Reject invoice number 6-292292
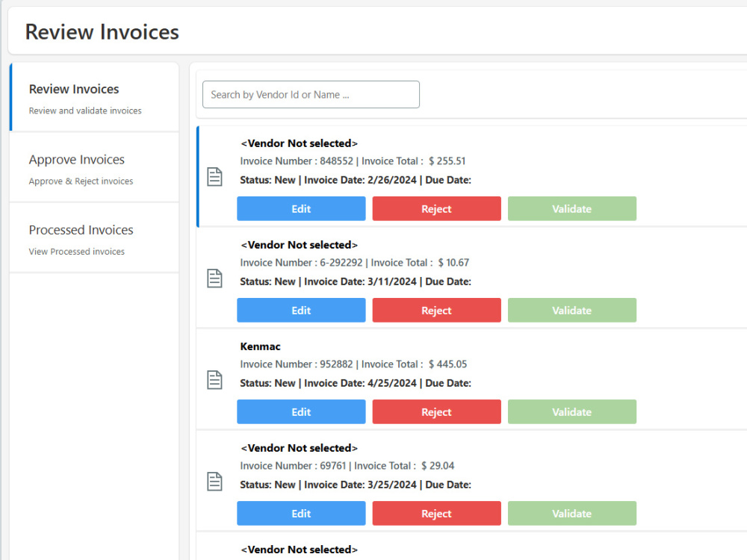Screen dimensions: 747x560 (x=436, y=310)
